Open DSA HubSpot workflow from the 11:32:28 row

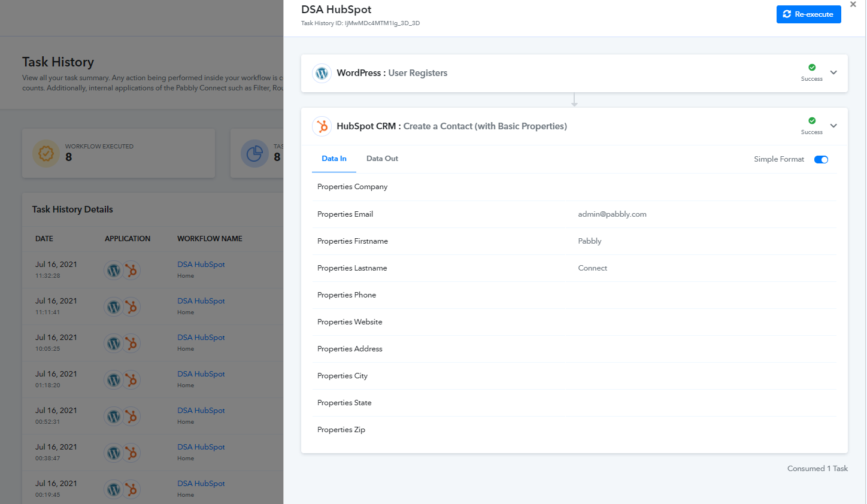201,265
